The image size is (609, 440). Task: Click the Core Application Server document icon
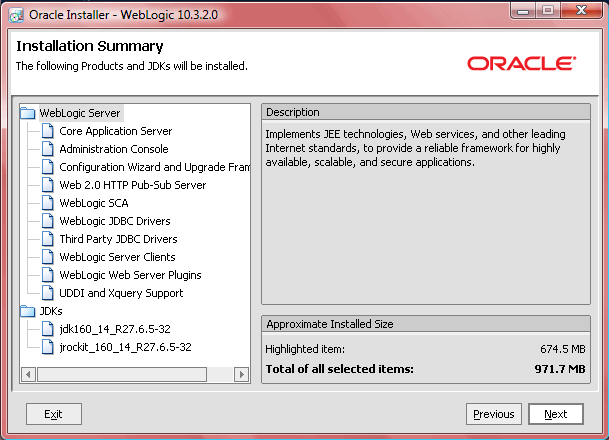[48, 131]
